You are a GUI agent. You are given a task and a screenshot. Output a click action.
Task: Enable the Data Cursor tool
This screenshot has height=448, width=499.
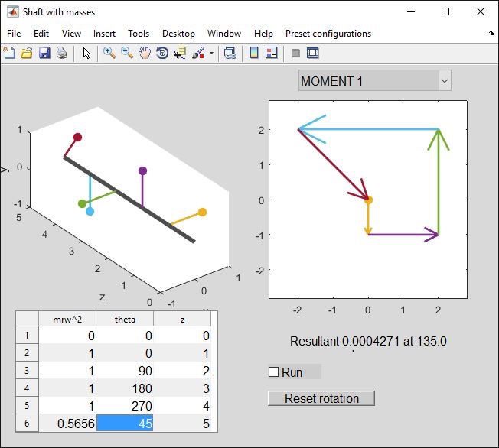pyautogui.click(x=180, y=54)
